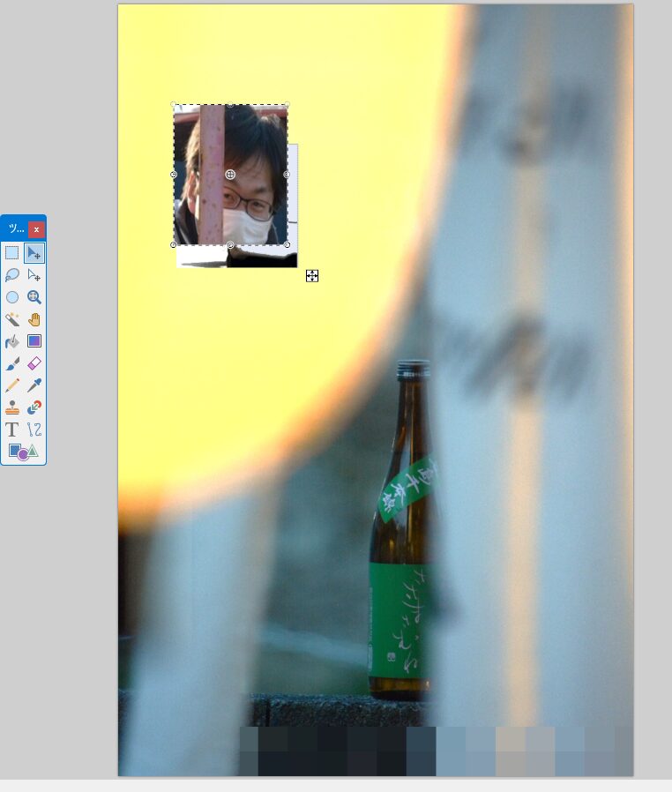Viewport: 672px width, 792px height.
Task: Activate the Magic Wand tool
Action: [12, 319]
